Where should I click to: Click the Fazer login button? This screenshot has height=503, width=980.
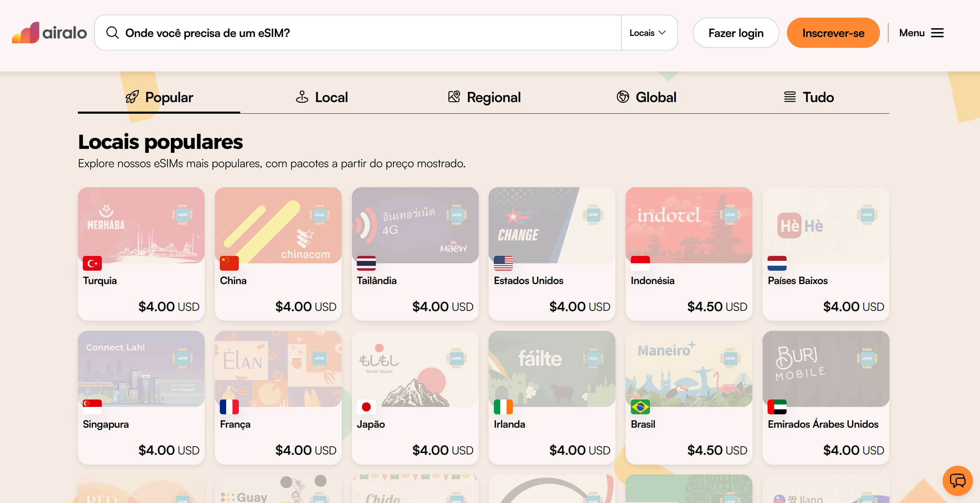[736, 33]
